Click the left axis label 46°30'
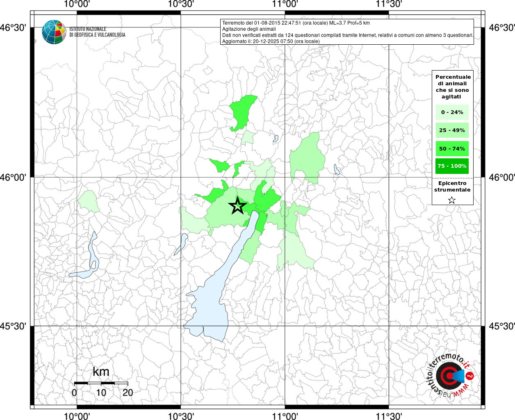 (x=14, y=27)
